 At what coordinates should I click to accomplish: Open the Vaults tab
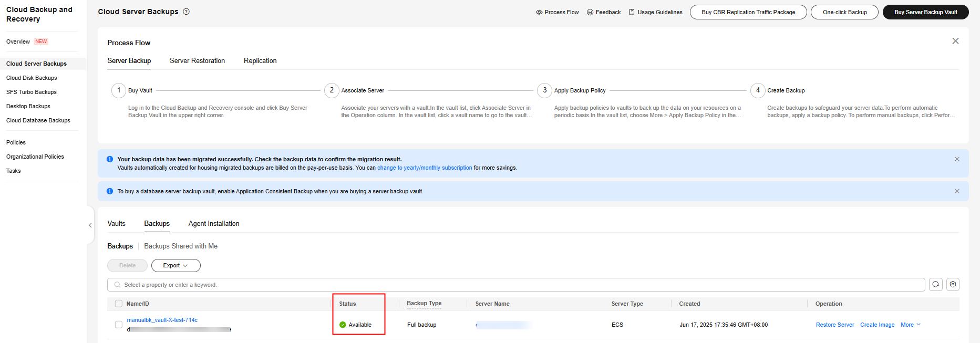click(116, 224)
